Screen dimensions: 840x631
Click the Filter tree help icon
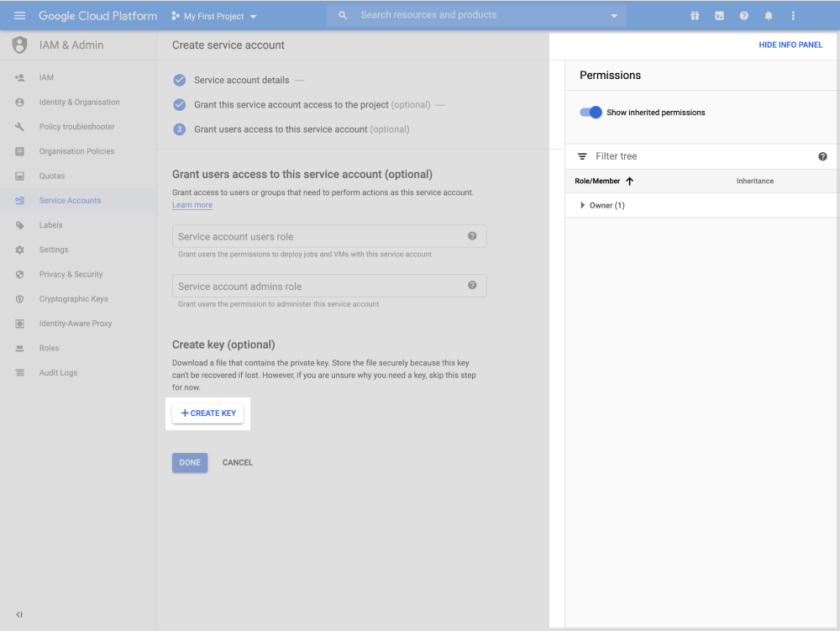(822, 156)
